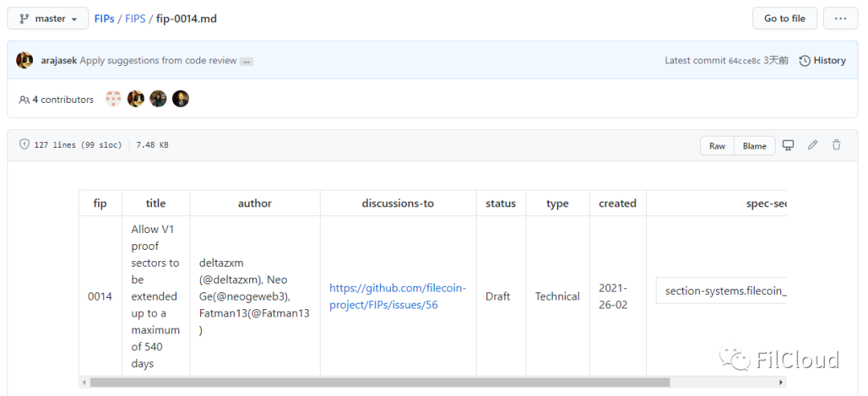Screen dimensions: 868x396
Task: Click the second contributor avatar
Action: coord(136,99)
